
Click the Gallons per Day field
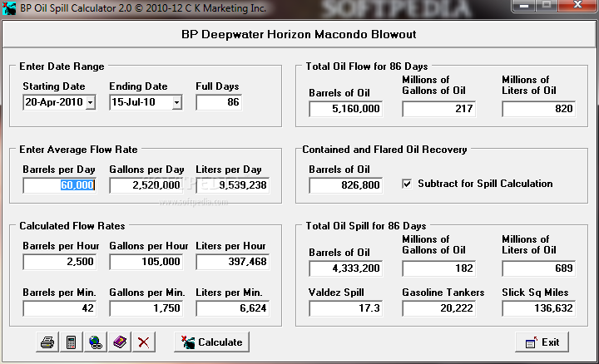(146, 185)
